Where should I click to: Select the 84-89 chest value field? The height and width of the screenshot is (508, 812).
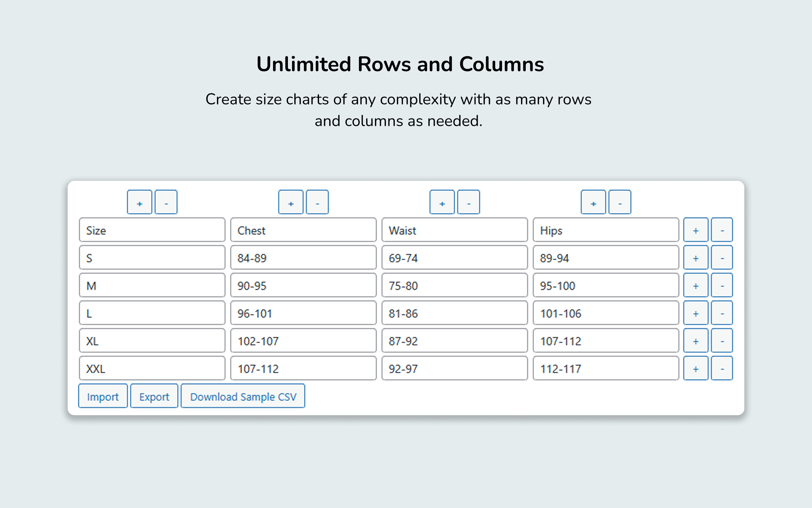(303, 258)
